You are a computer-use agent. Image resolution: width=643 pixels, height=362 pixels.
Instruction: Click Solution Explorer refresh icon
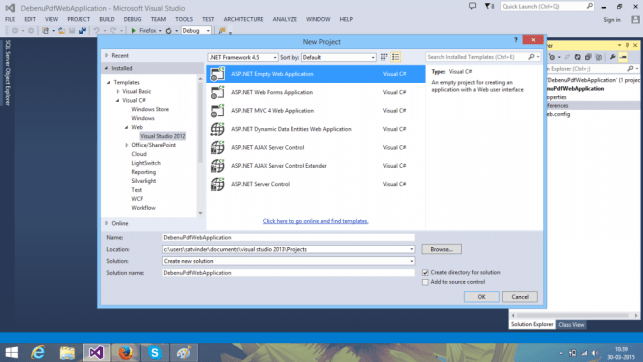coord(577,57)
